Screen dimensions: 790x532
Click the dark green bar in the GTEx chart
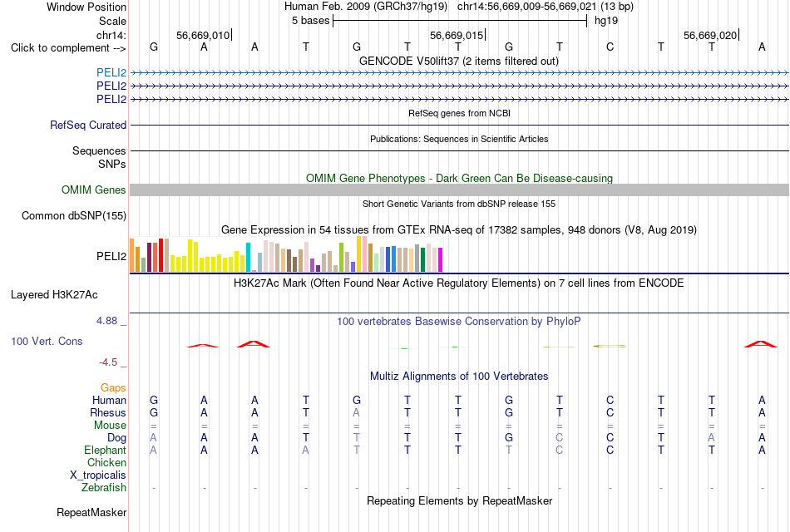pos(422,259)
